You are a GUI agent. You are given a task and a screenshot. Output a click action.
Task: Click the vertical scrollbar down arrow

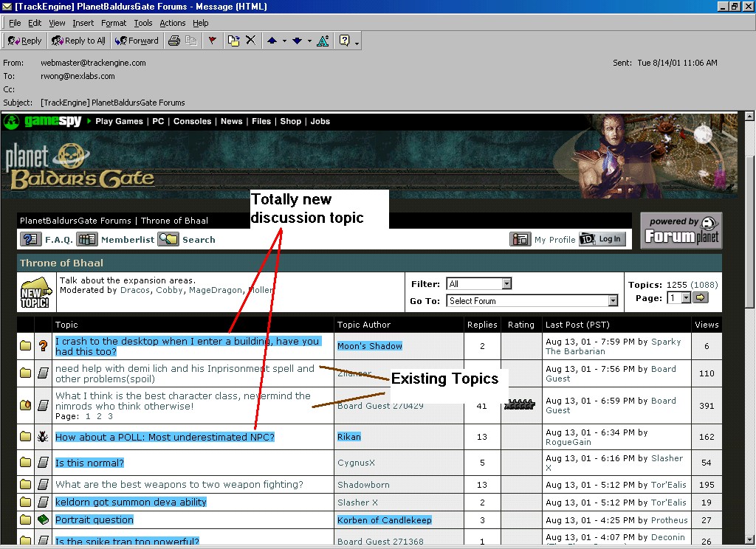(749, 539)
